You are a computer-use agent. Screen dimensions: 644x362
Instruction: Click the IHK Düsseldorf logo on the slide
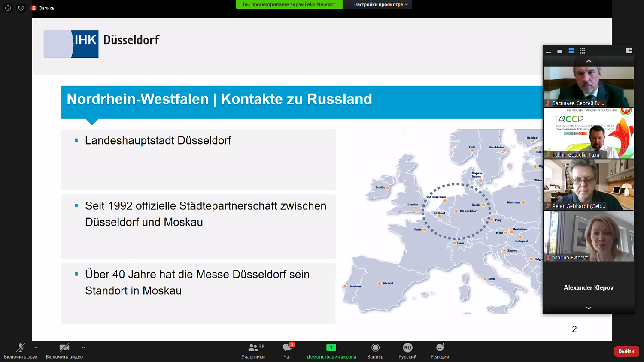[x=101, y=44]
